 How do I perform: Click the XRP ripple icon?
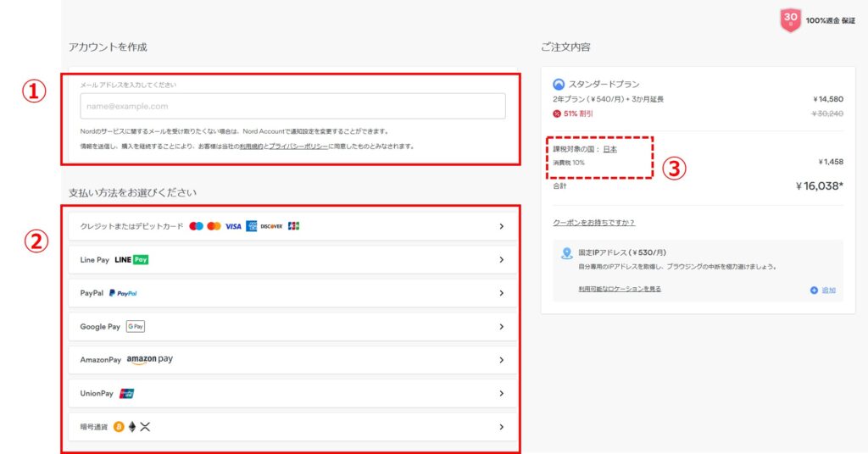pos(145,427)
